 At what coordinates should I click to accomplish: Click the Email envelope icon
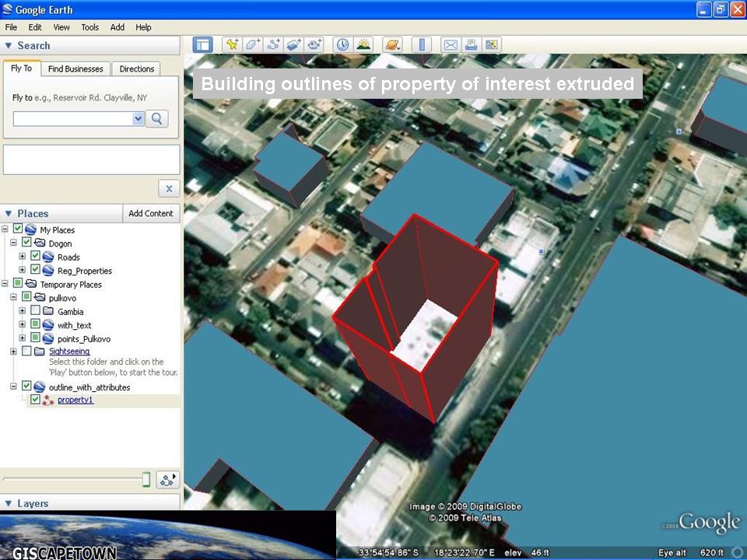(451, 45)
